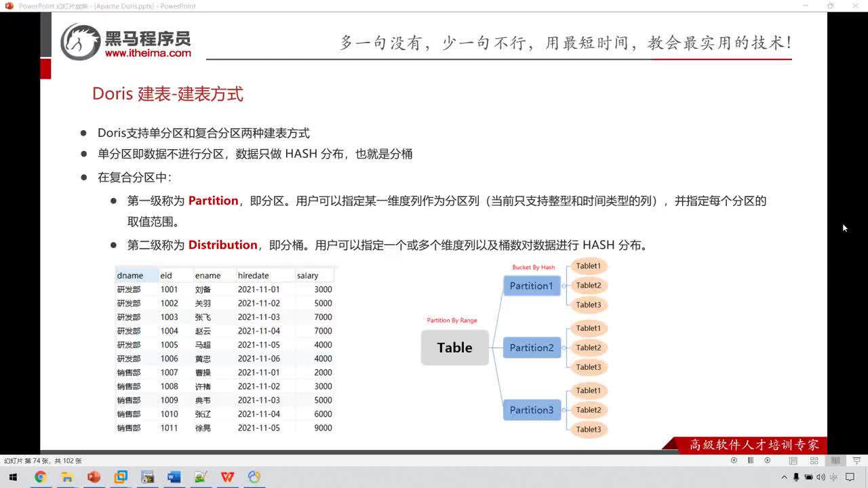Open Google Chrome from taskbar
The height and width of the screenshot is (488, 868).
40,477
